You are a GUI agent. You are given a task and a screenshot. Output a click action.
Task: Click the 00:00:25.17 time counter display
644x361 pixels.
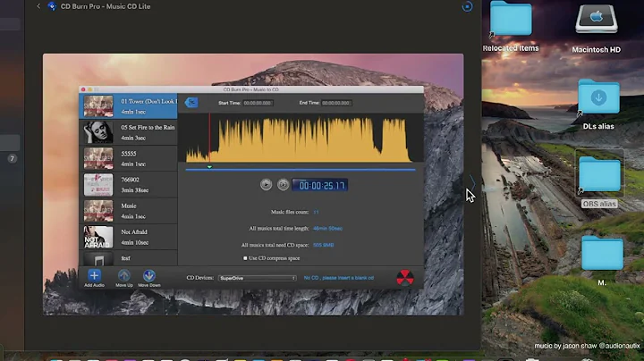[320, 185]
